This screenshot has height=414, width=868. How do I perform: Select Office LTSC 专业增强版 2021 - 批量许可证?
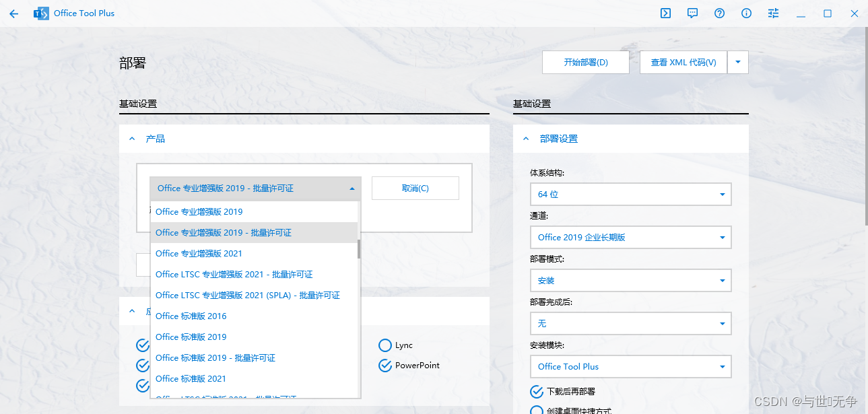[254, 274]
